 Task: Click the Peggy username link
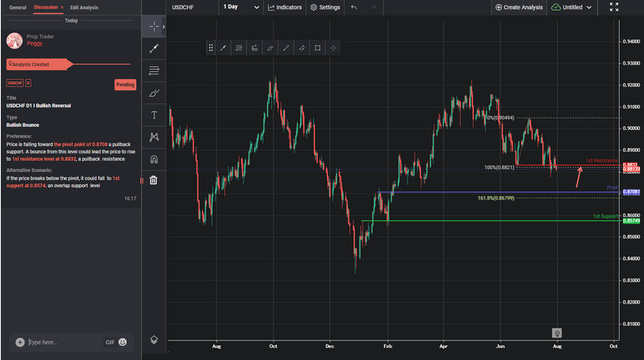pos(35,43)
